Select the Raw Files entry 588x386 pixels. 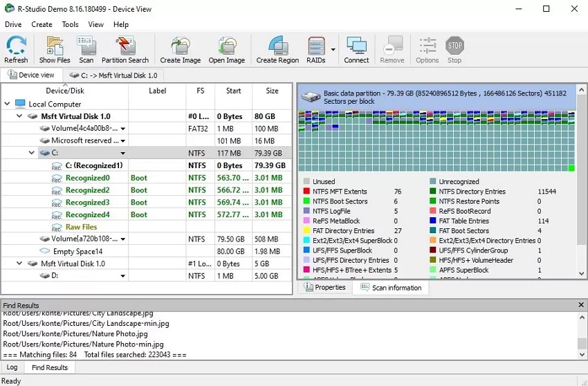81,227
